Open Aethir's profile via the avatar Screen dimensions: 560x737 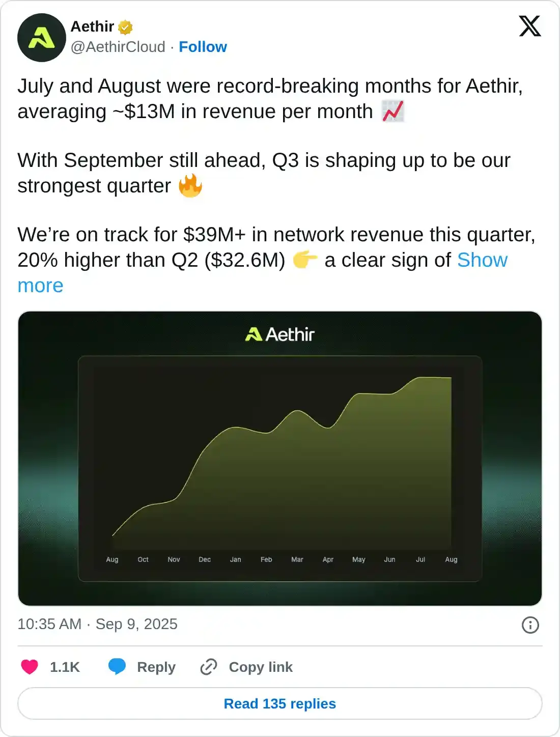point(42,38)
